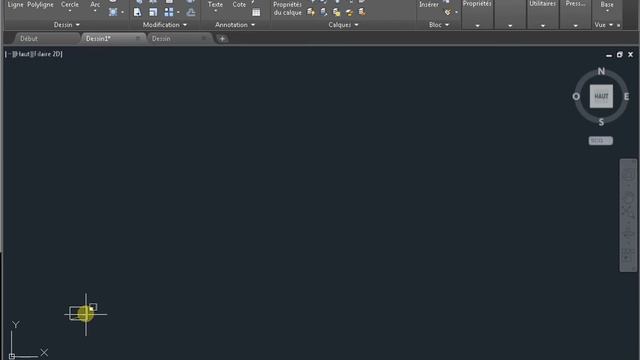
Task: Click the last small layer icon in Calques
Action: 362,12
